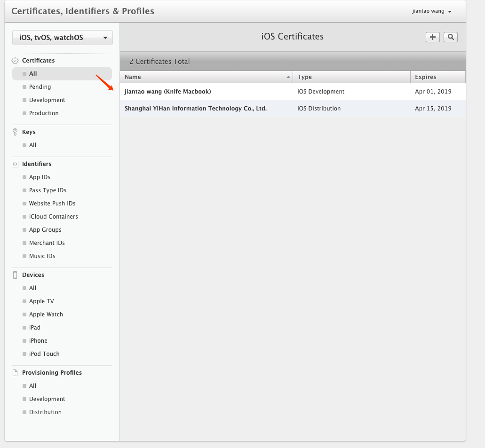This screenshot has height=448, width=485.
Task: Go to iPhone devices list
Action: (x=38, y=341)
